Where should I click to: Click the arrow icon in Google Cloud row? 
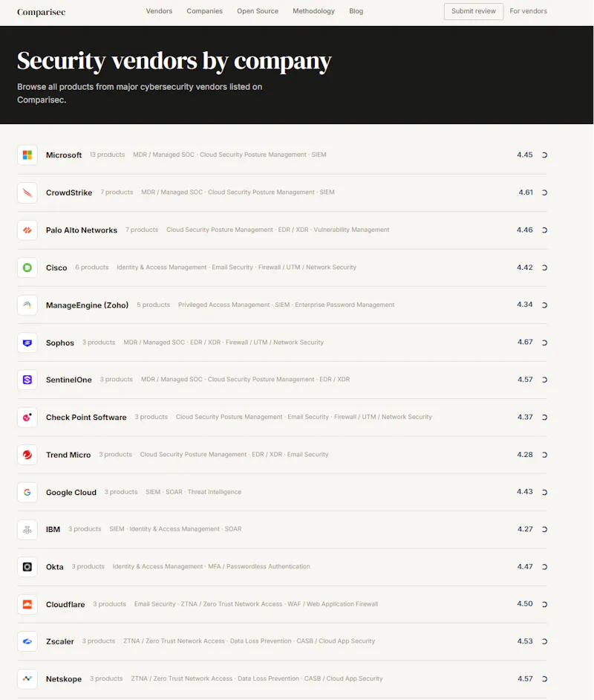coord(544,492)
